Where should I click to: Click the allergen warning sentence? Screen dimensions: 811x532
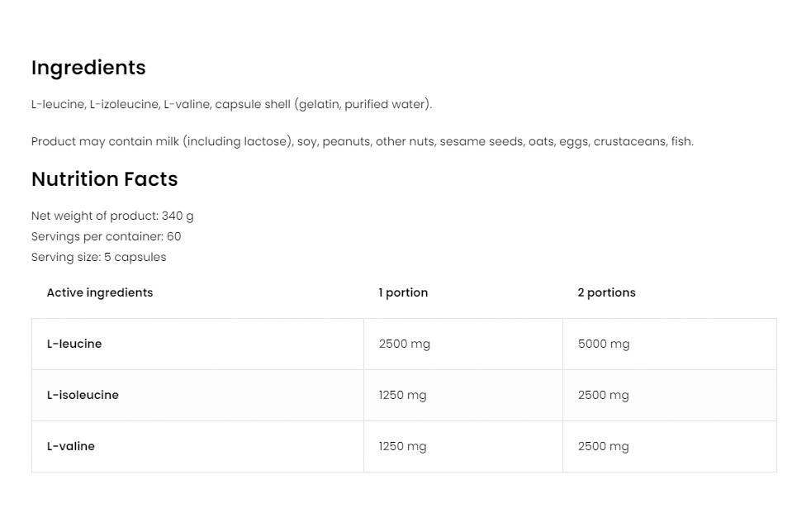[x=362, y=141]
